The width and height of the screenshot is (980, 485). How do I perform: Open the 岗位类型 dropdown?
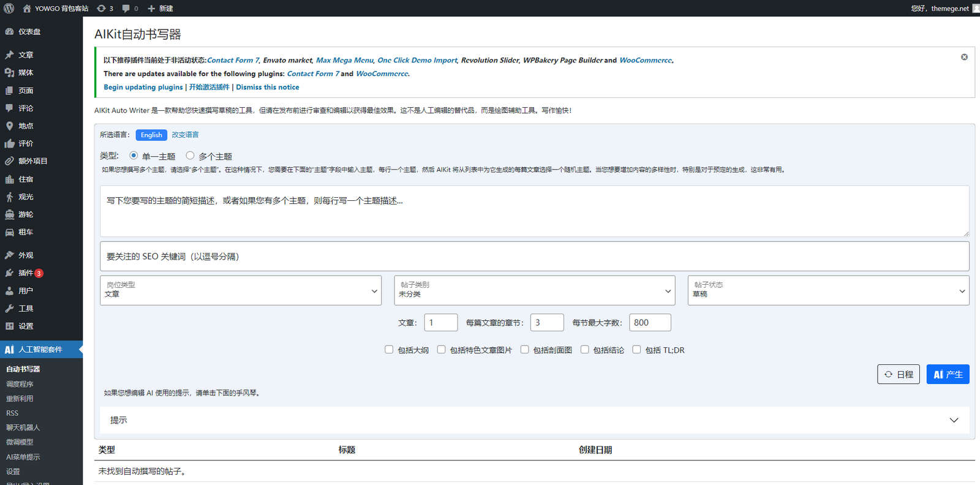[x=241, y=290]
